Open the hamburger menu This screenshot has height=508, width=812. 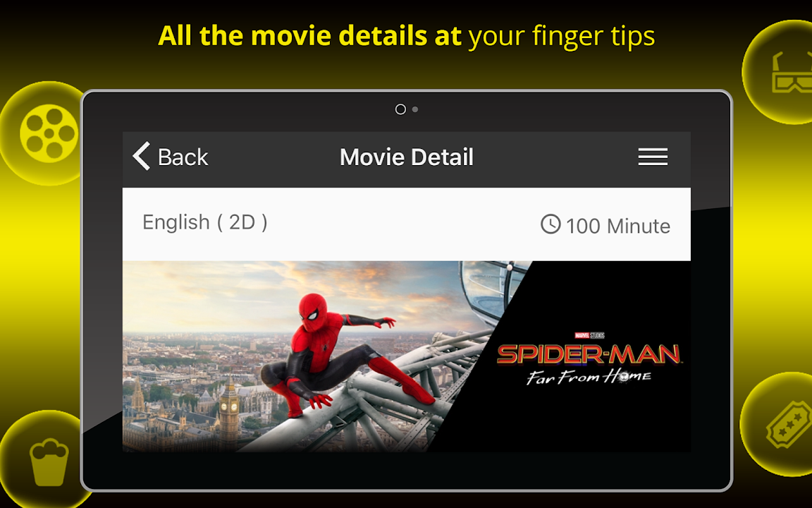(653, 157)
